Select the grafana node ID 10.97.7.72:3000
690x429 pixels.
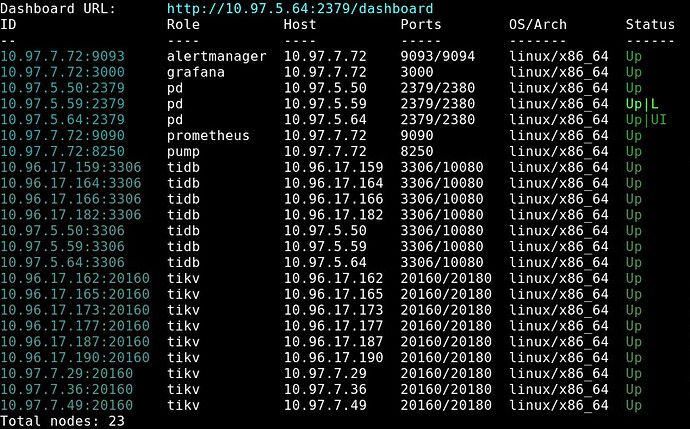click(62, 71)
